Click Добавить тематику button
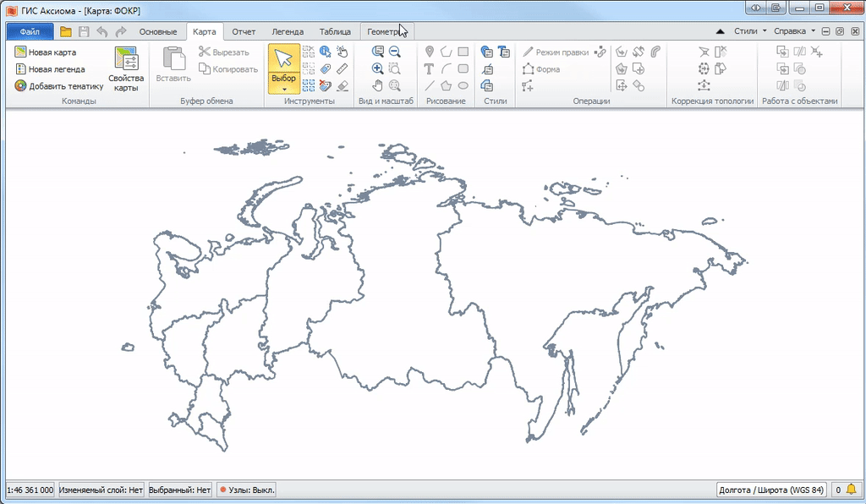 (x=58, y=85)
